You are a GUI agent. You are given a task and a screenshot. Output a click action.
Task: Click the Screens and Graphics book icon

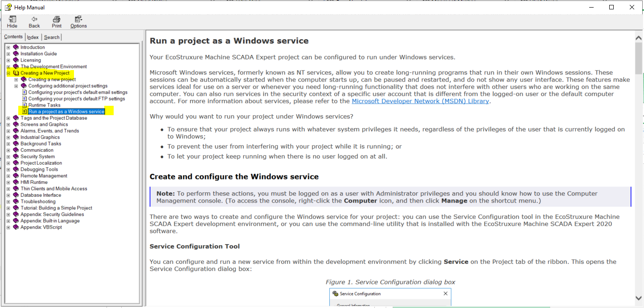pos(16,125)
